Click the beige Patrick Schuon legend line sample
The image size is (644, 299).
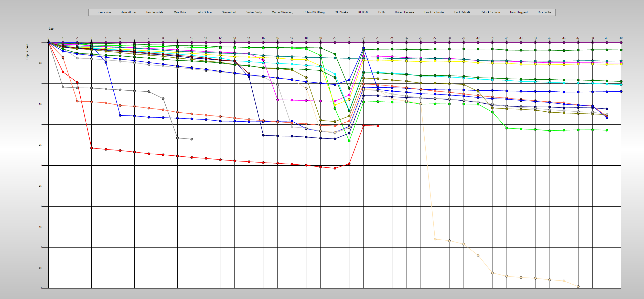[x=477, y=12]
